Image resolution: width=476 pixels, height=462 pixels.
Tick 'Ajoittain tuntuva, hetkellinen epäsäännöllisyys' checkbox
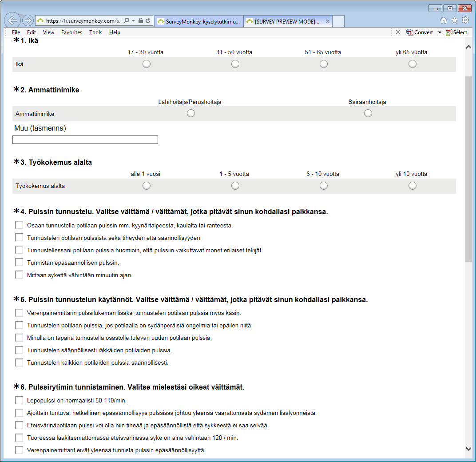19,413
